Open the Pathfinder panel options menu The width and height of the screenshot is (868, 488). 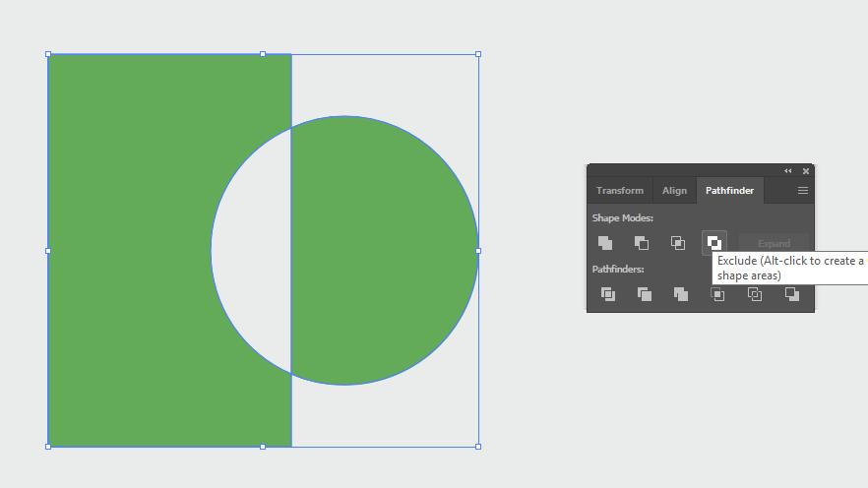(803, 190)
